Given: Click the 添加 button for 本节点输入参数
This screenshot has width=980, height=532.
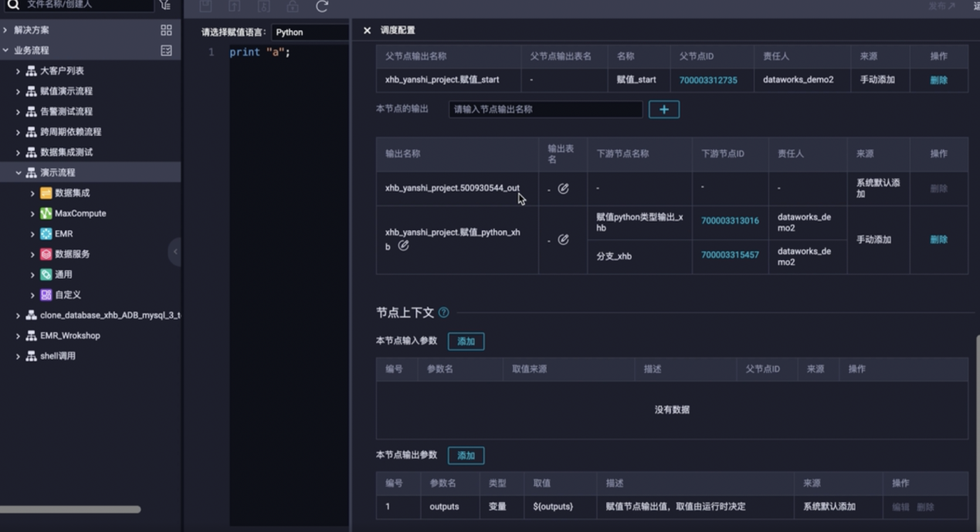Looking at the screenshot, I should (x=466, y=341).
